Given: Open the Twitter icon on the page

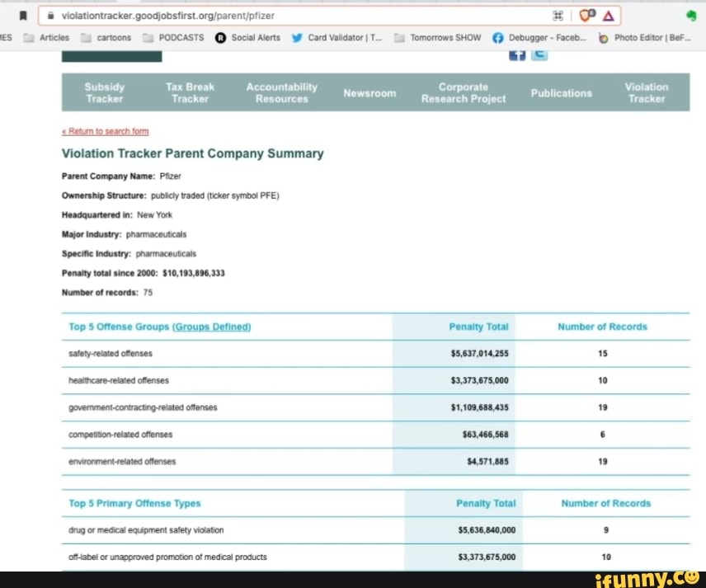Looking at the screenshot, I should (539, 54).
